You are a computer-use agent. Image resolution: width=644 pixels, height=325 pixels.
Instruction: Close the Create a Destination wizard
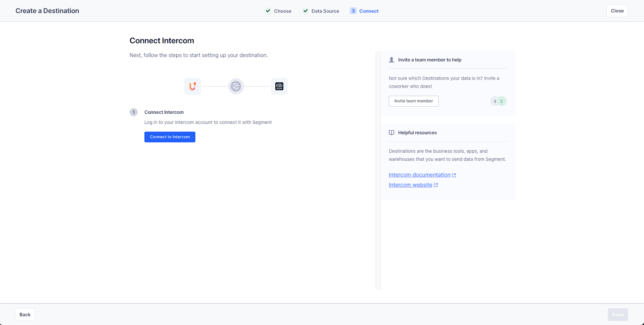pos(617,11)
